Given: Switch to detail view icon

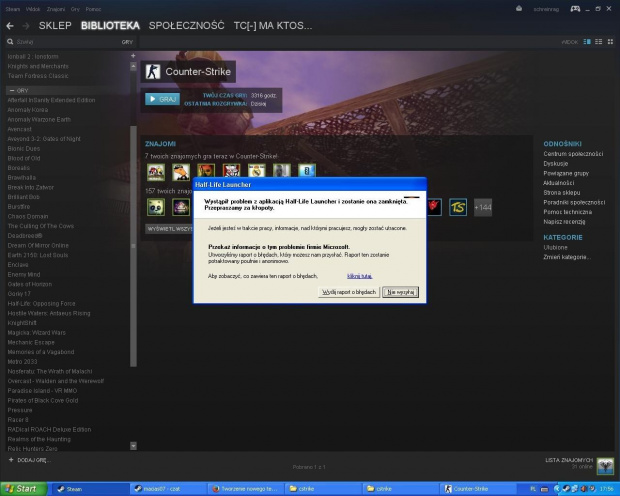Looking at the screenshot, I should click(x=587, y=42).
